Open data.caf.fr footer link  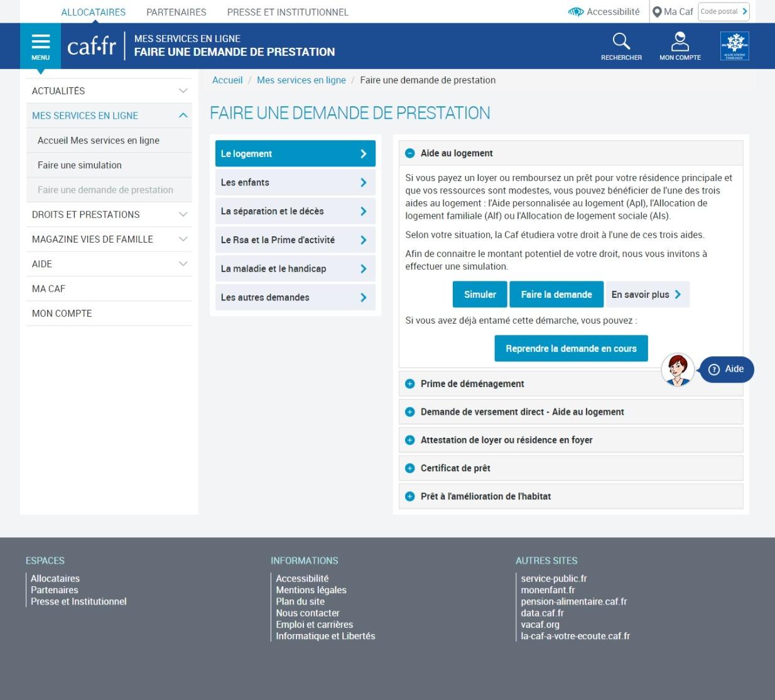point(542,613)
